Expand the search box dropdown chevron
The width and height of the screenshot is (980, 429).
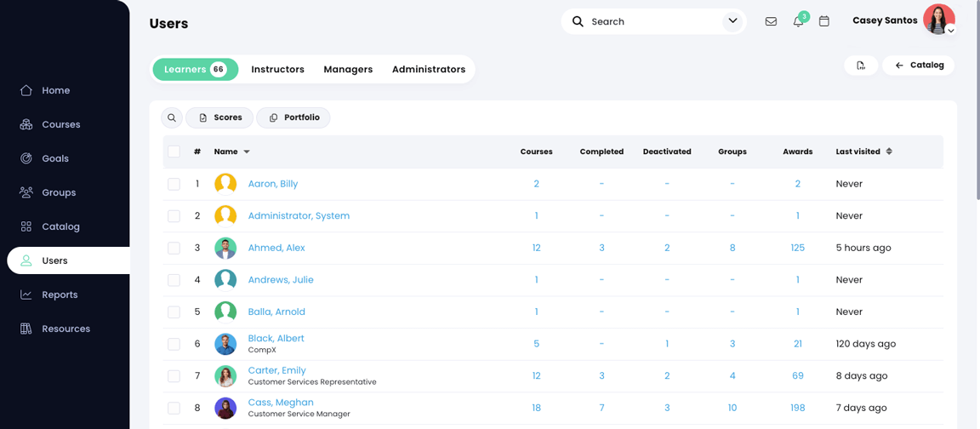732,21
